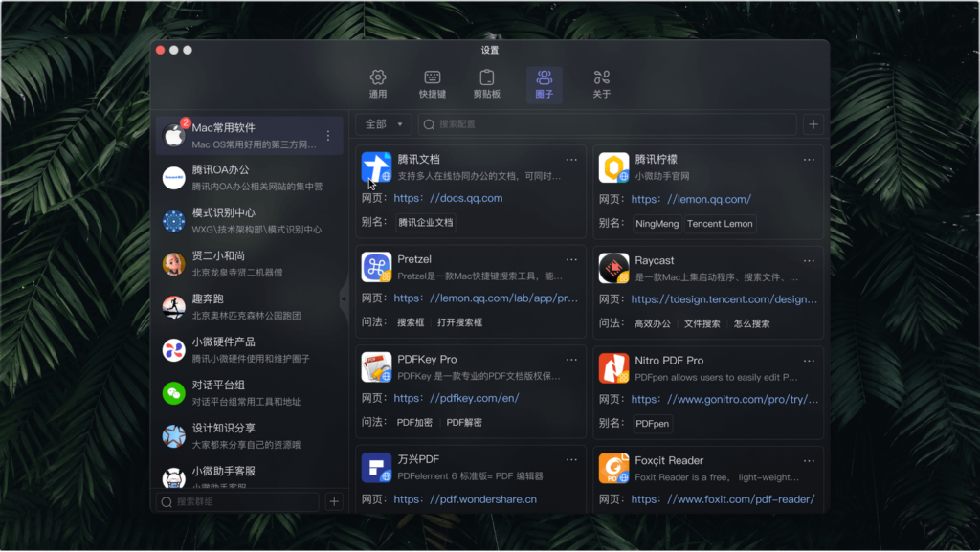Image resolution: width=980 pixels, height=552 pixels.
Task: Open the pdf.wondershare.cn link
Action: [x=465, y=499]
